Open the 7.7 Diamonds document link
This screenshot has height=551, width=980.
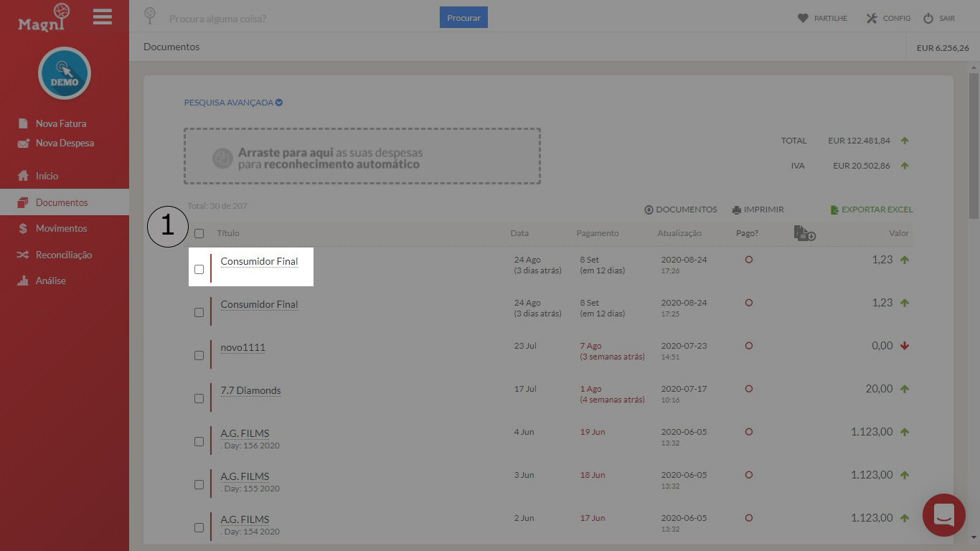click(250, 390)
